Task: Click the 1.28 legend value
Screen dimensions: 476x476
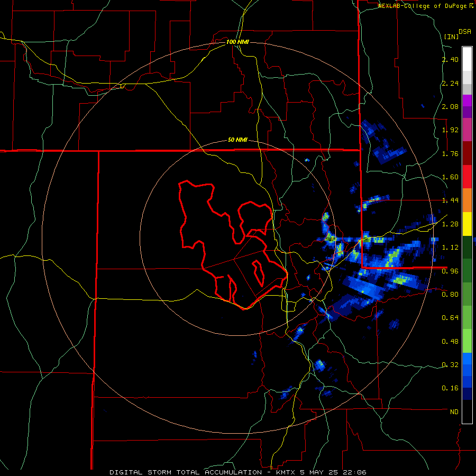Action: pyautogui.click(x=450, y=224)
